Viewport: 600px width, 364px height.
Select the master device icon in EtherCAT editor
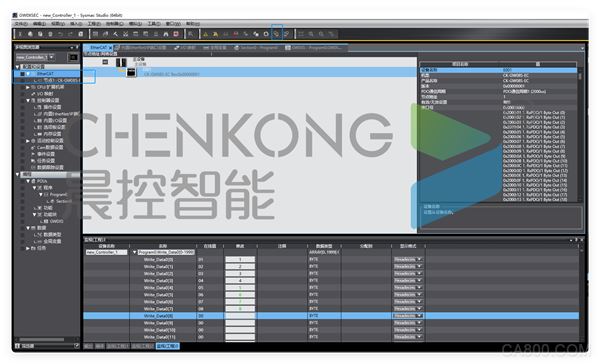121,62
